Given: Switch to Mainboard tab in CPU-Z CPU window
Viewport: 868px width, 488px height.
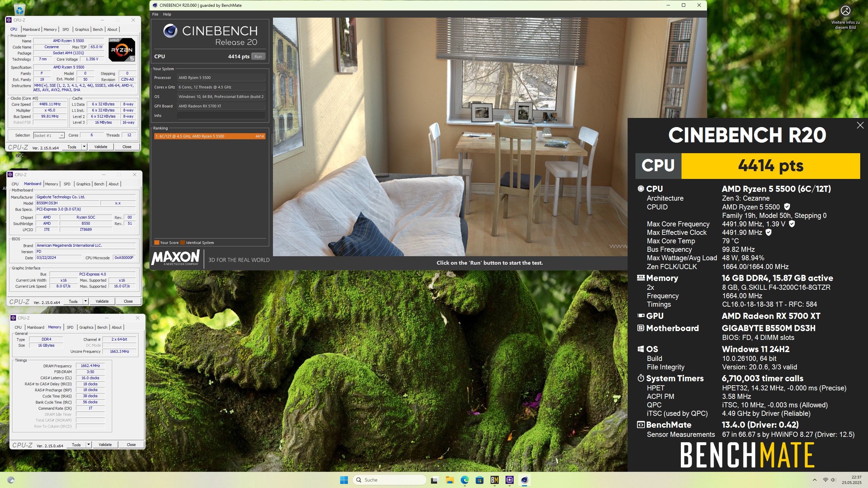Looking at the screenshot, I should coord(31,29).
